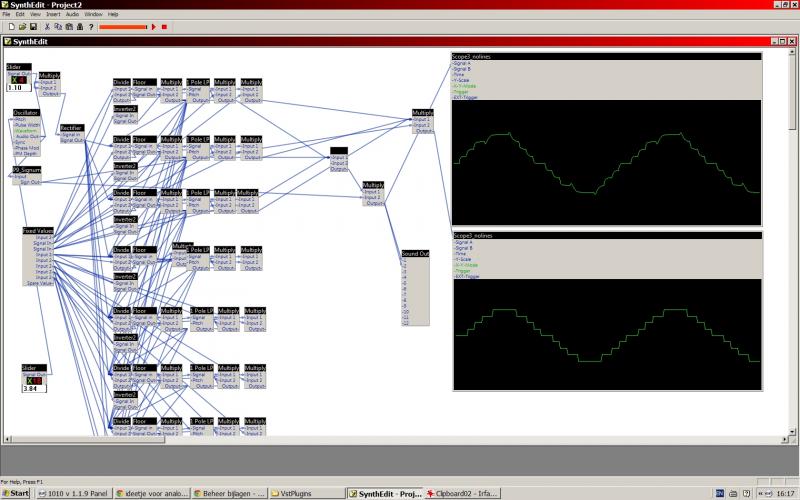Switch to the Beheer bijlagen taskbar window
800x500 pixels.
tap(230, 493)
